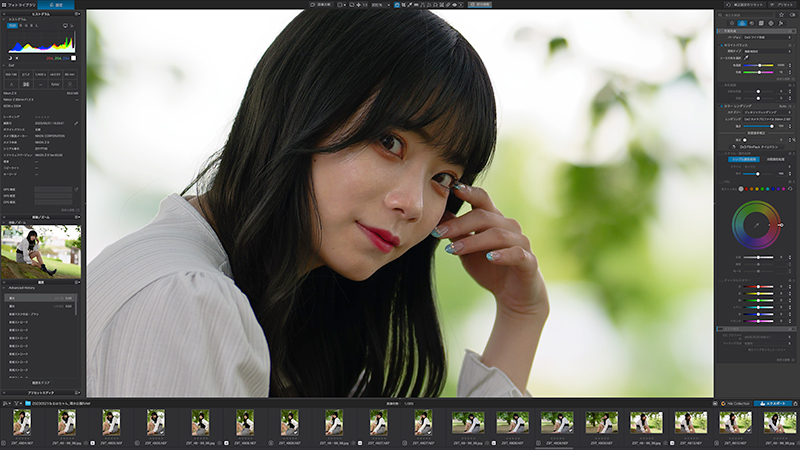This screenshot has width=800, height=450.
Task: Click the blue folder icon above filmstrip
Action: [x=28, y=403]
